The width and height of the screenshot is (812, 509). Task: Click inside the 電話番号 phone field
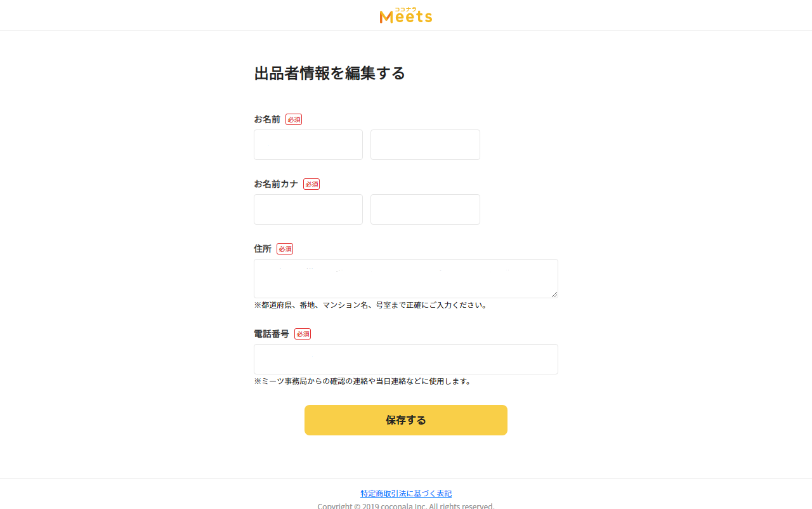[x=406, y=359]
